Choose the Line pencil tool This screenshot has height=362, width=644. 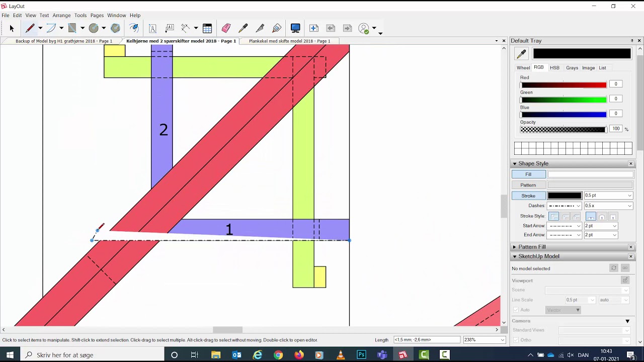click(x=30, y=29)
